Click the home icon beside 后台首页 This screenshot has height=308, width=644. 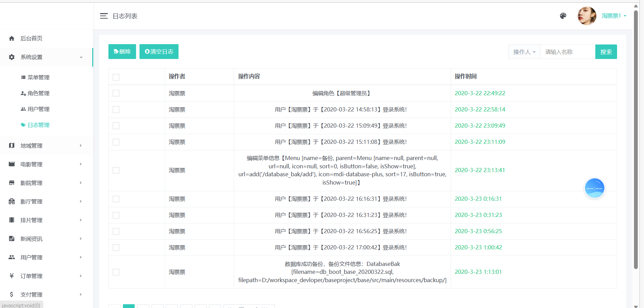point(12,38)
